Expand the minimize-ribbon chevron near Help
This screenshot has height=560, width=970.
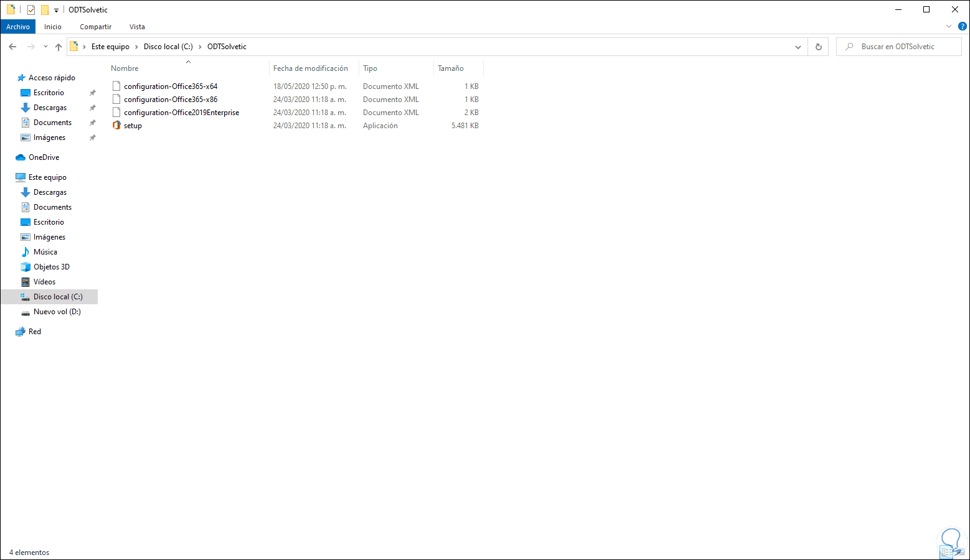point(949,26)
